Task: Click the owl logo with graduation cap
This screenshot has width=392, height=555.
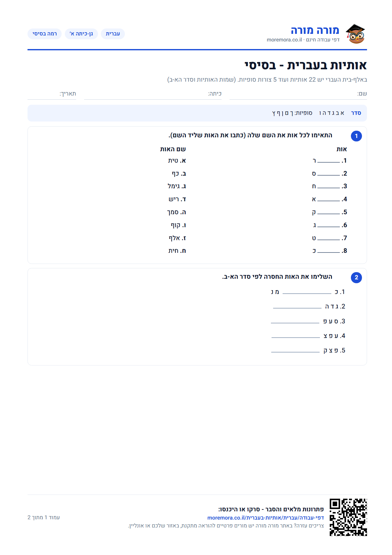Action: (355, 34)
